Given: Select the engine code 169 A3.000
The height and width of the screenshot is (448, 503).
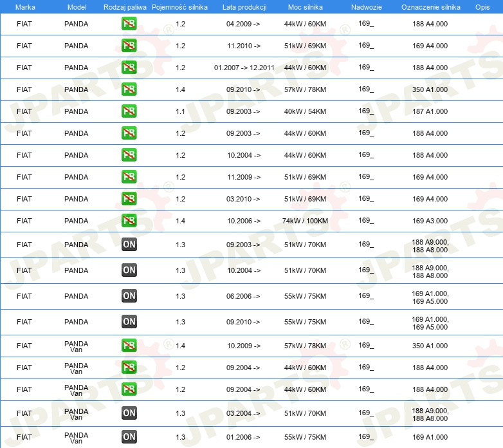Looking at the screenshot, I should click(x=430, y=221).
